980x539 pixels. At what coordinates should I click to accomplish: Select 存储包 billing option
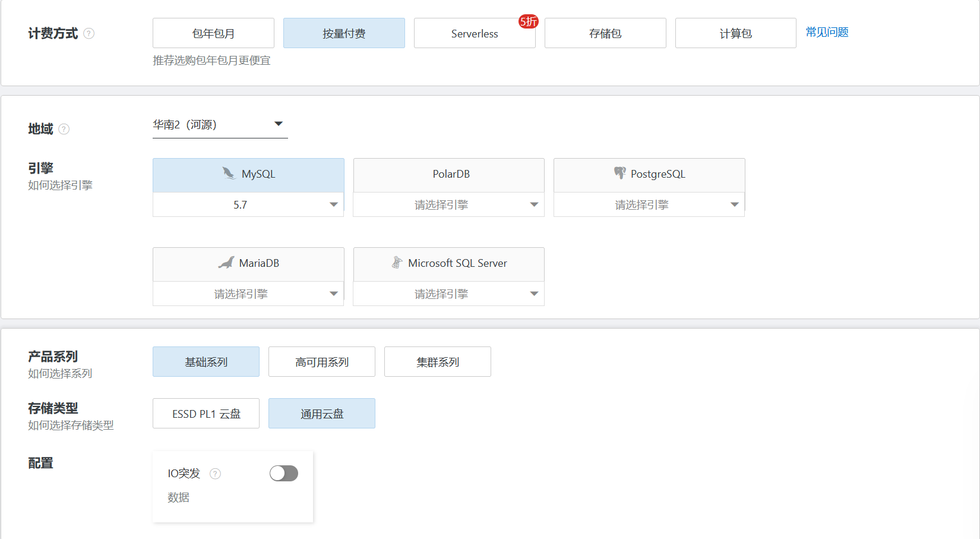click(x=605, y=33)
